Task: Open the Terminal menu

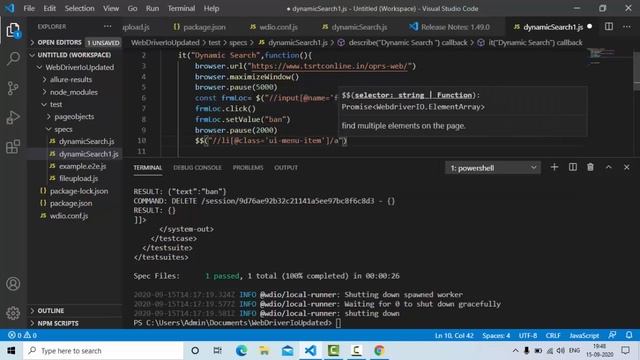Action: click(181, 8)
